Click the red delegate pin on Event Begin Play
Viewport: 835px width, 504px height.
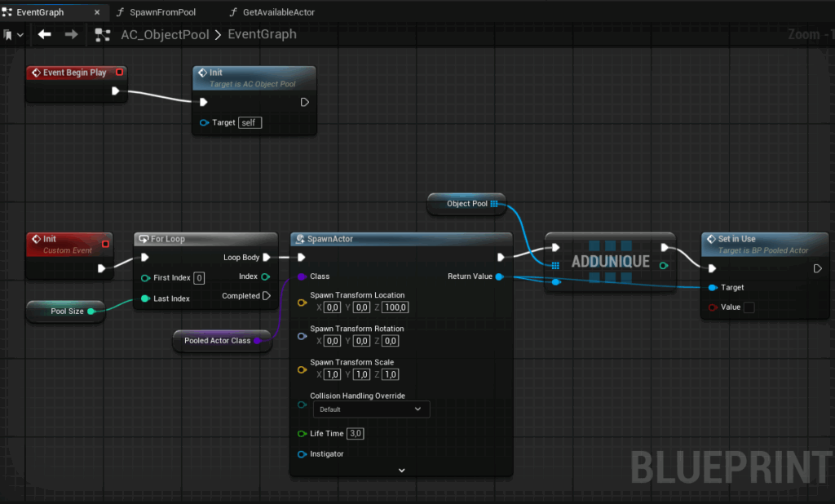click(119, 72)
